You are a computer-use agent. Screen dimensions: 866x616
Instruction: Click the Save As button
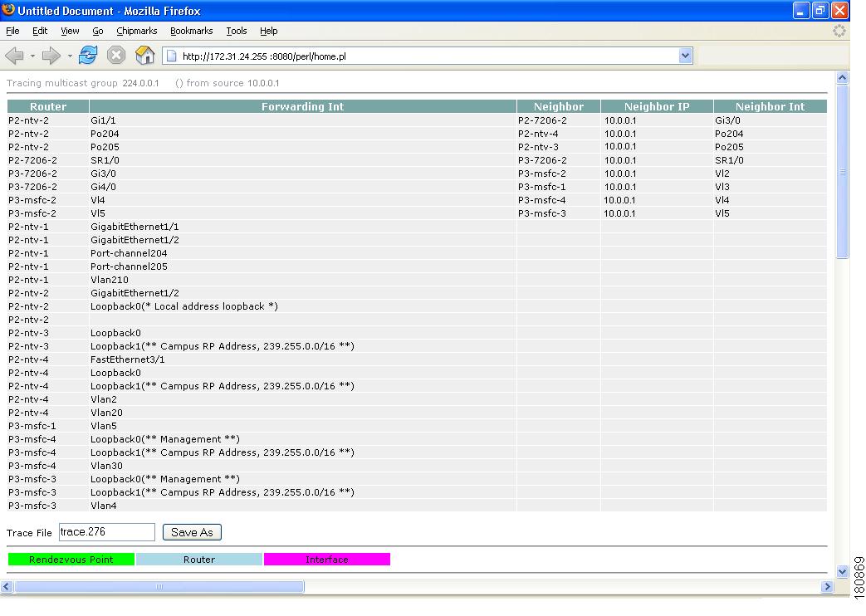coord(192,532)
